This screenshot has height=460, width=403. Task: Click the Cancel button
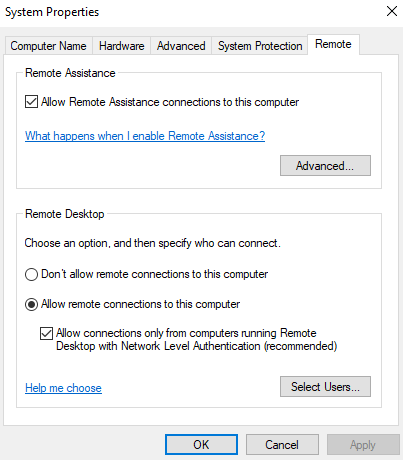pyautogui.click(x=282, y=445)
